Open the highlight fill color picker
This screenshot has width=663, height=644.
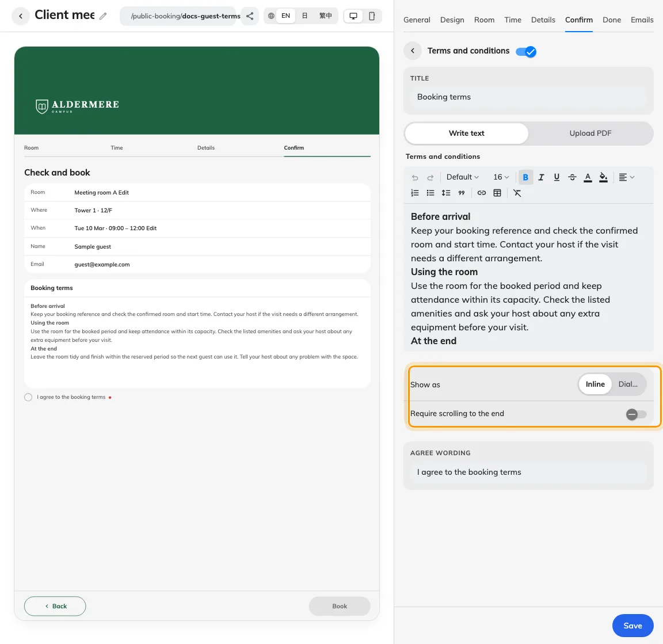(x=603, y=177)
